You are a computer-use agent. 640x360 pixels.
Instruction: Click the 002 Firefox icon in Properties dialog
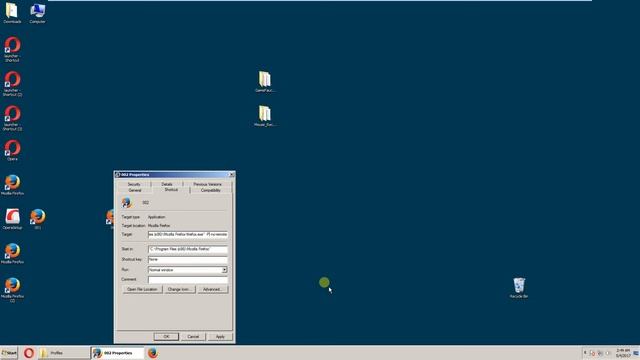pyautogui.click(x=127, y=202)
